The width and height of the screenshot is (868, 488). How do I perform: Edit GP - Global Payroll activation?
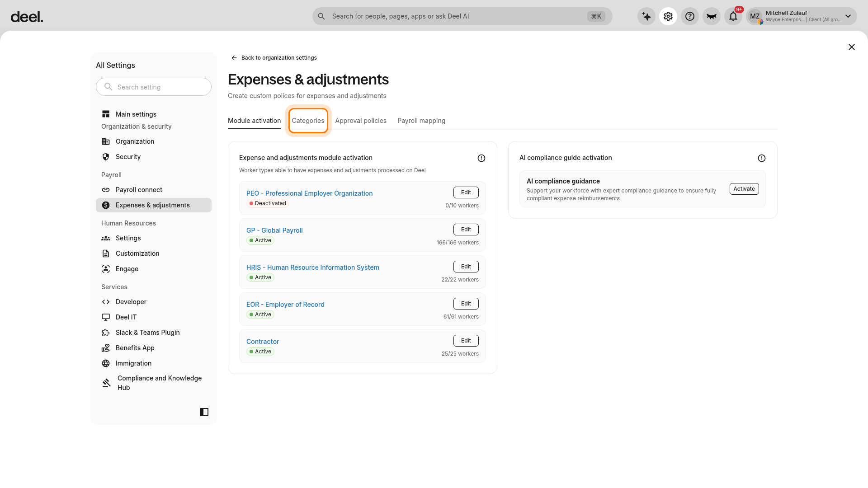466,230
